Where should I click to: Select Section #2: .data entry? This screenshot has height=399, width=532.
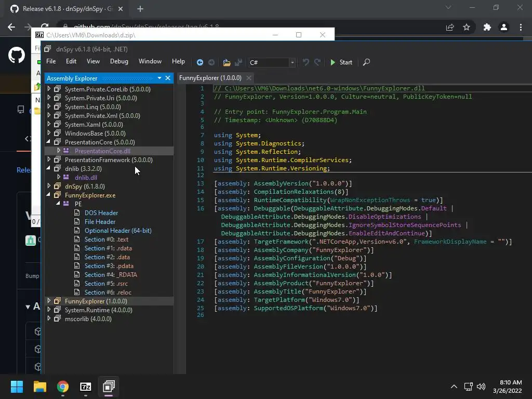107,257
